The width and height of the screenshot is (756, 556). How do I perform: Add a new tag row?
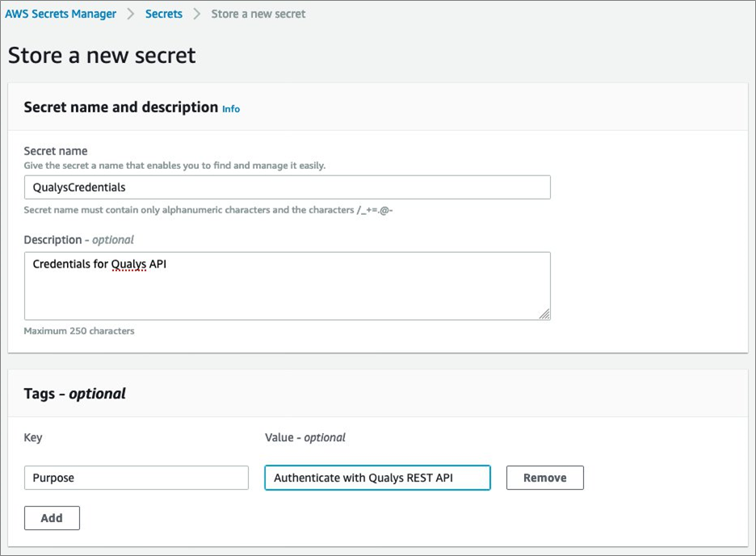[x=52, y=518]
